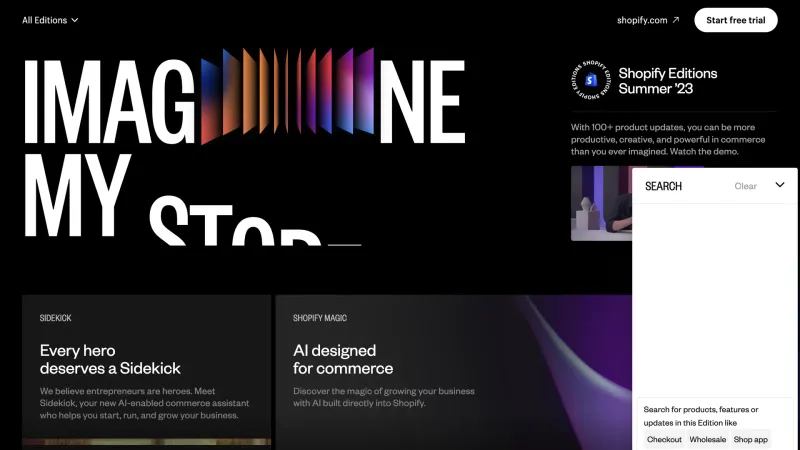Click the Shopify Editions circular badge logo
800x450 pixels.
point(591,80)
